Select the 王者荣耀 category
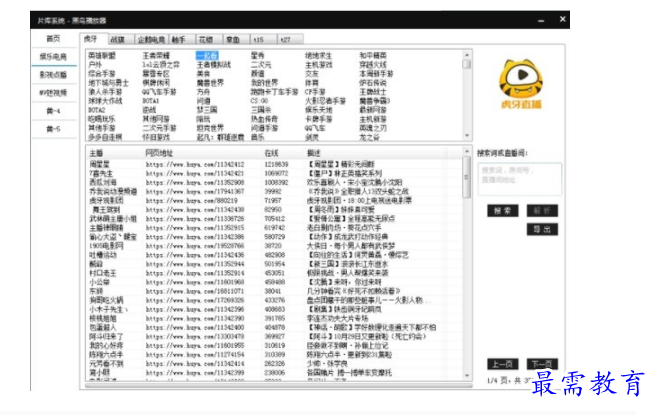This screenshot has width=653, height=415. tap(156, 55)
